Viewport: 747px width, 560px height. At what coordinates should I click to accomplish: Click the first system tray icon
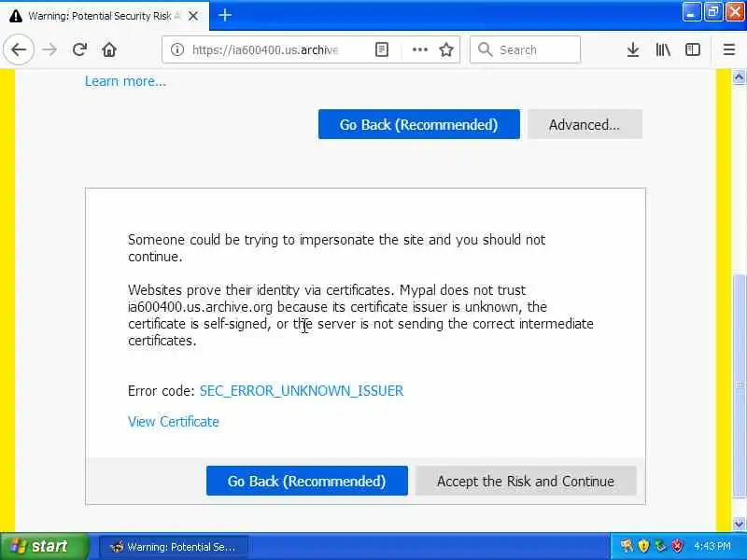627,545
